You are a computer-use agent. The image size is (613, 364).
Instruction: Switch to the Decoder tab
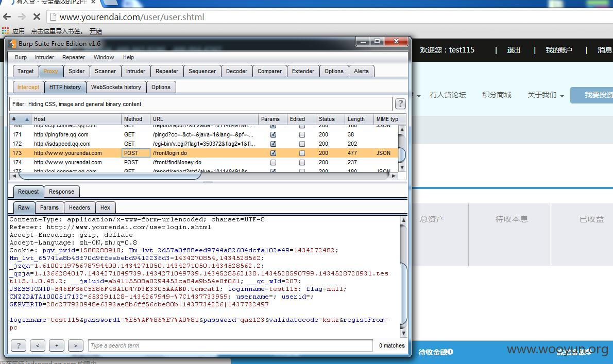click(x=236, y=71)
